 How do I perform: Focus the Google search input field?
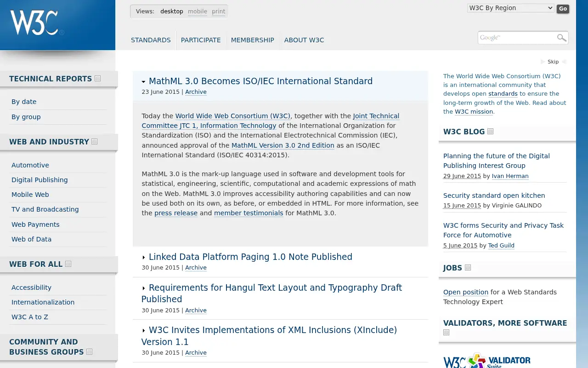click(x=517, y=38)
